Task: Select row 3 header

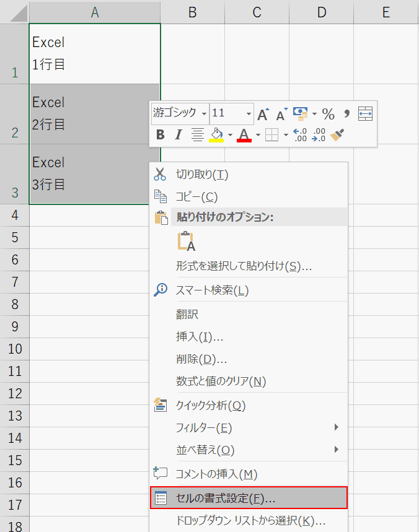Action: 15,174
